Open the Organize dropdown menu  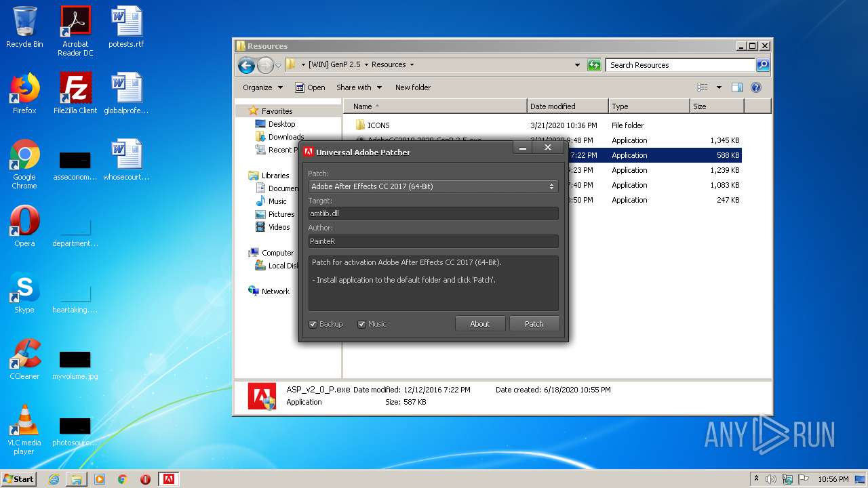coord(262,87)
